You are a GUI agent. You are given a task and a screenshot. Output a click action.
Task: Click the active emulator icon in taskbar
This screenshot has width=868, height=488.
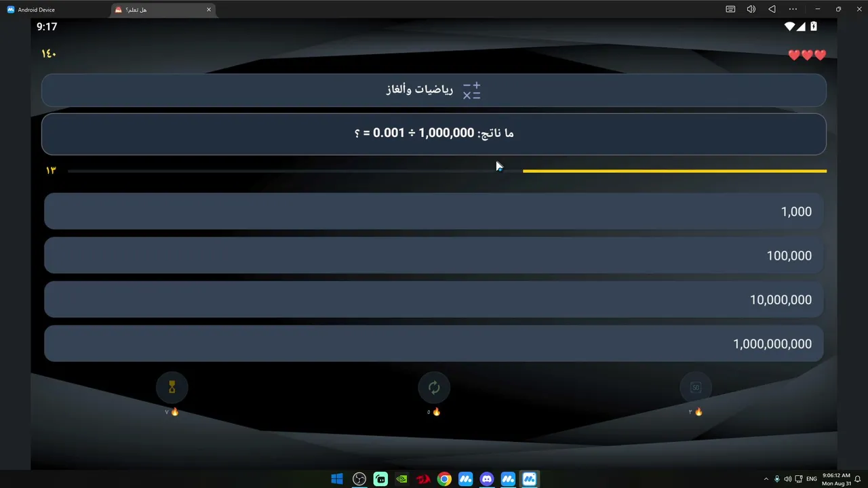tap(530, 479)
